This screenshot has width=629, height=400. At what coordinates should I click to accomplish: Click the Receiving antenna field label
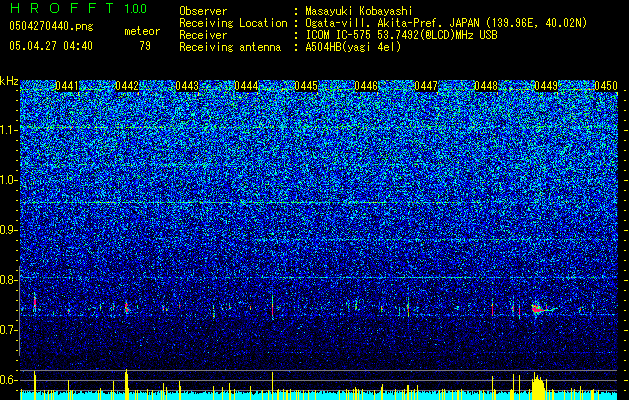point(230,47)
